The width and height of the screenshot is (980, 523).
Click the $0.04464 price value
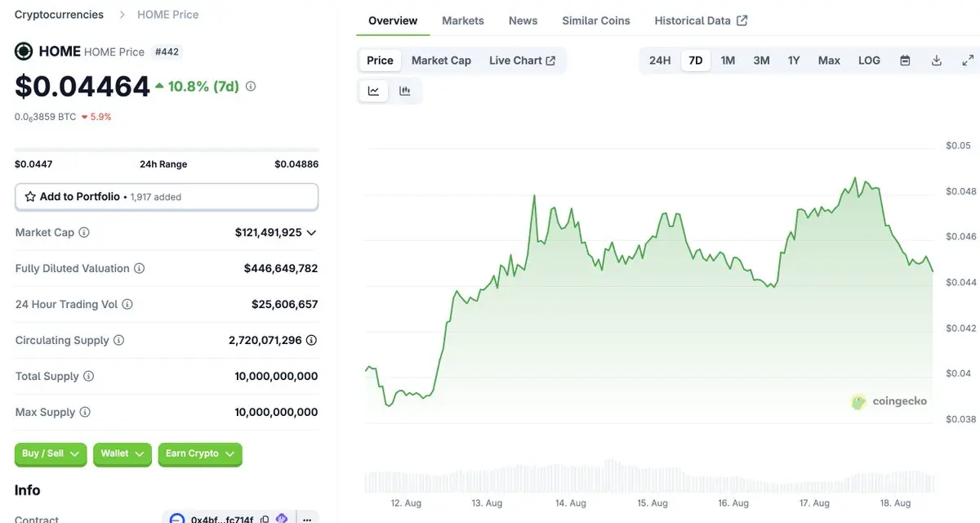point(82,87)
